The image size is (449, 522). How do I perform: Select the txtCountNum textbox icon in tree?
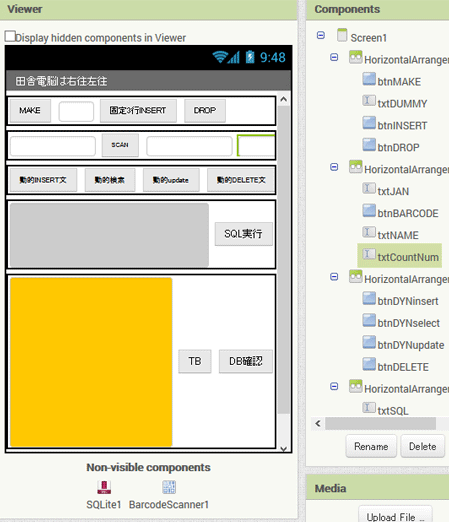(369, 254)
